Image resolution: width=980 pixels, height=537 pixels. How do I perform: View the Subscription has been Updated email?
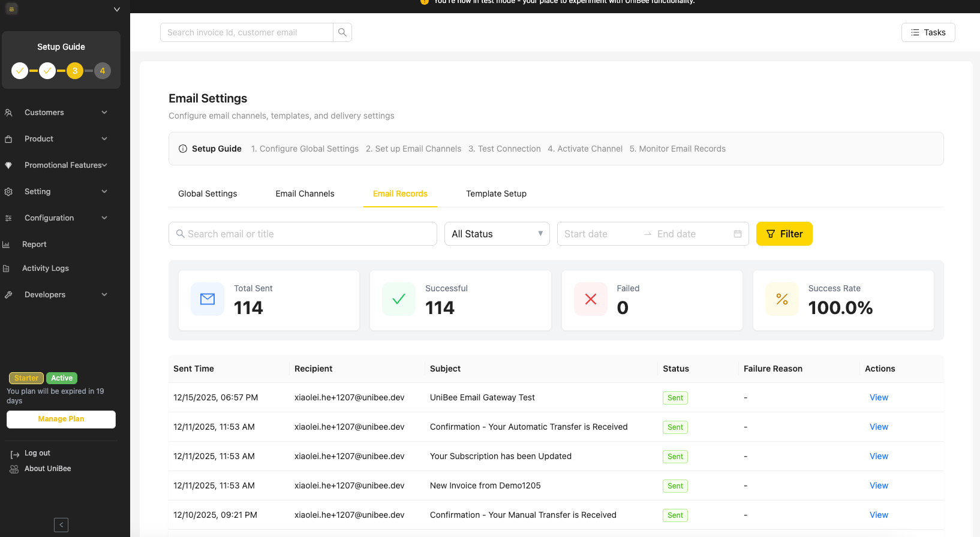click(879, 456)
